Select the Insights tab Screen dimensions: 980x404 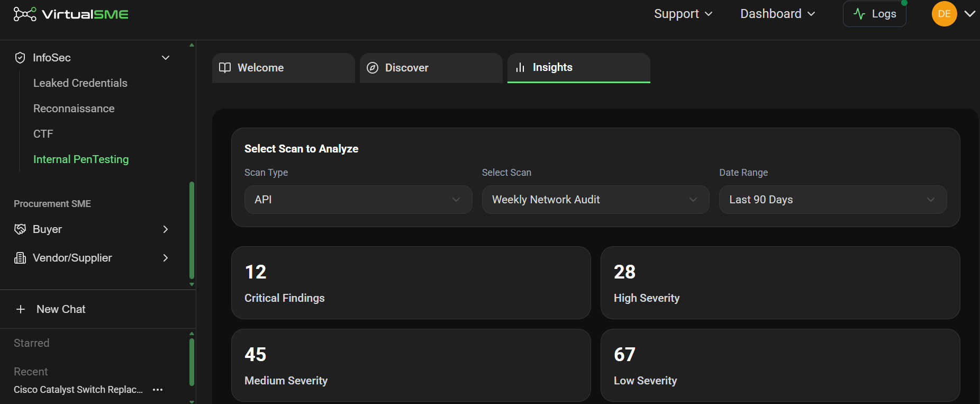(579, 68)
